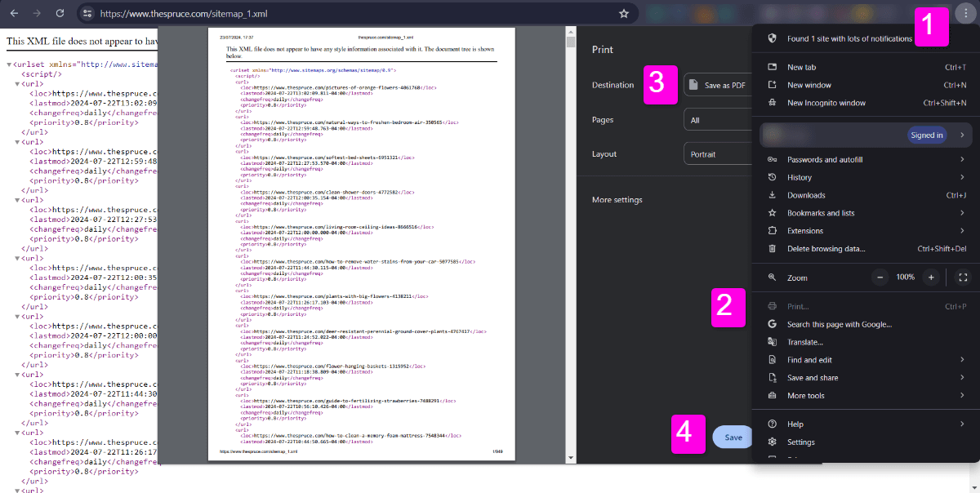Choose New window from Chrome menu

[x=866, y=85]
